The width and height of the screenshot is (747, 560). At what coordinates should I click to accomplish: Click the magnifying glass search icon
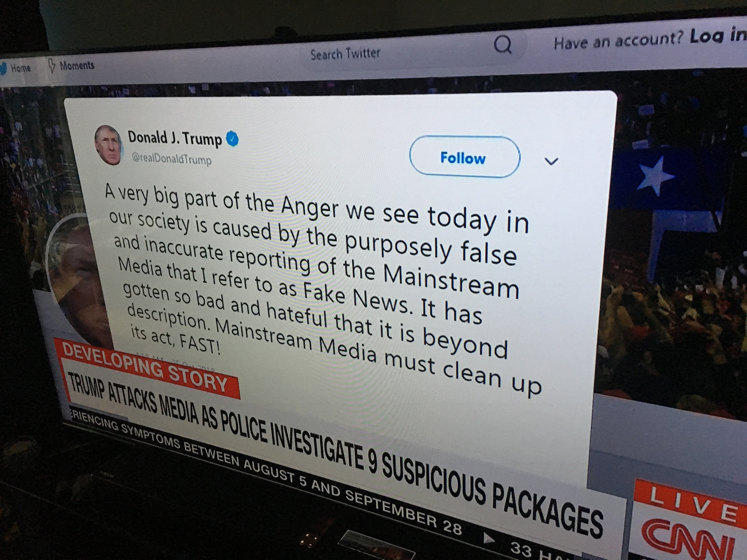(502, 45)
